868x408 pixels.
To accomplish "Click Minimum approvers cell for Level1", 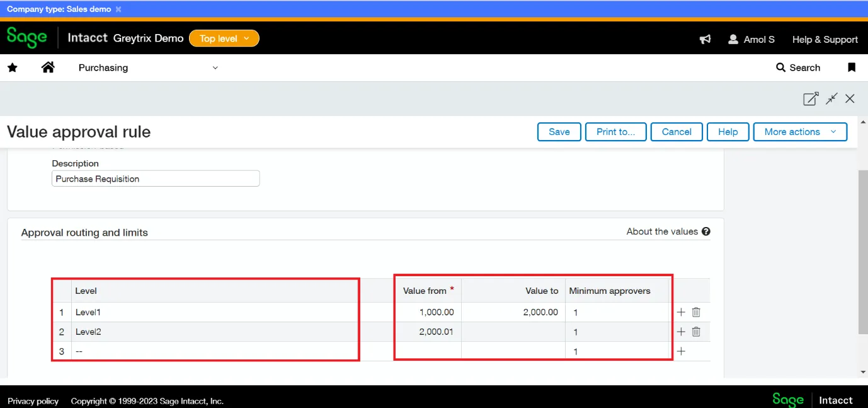I will [x=617, y=312].
